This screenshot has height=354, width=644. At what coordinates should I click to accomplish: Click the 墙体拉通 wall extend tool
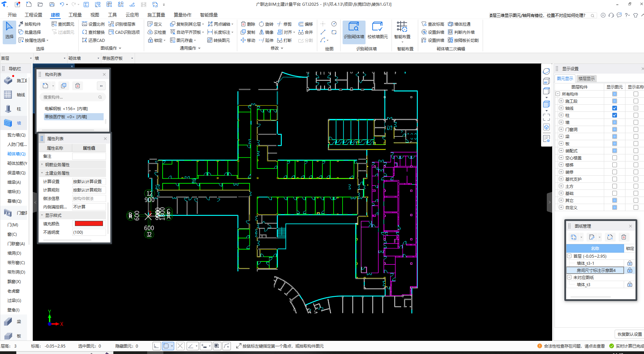click(x=459, y=24)
